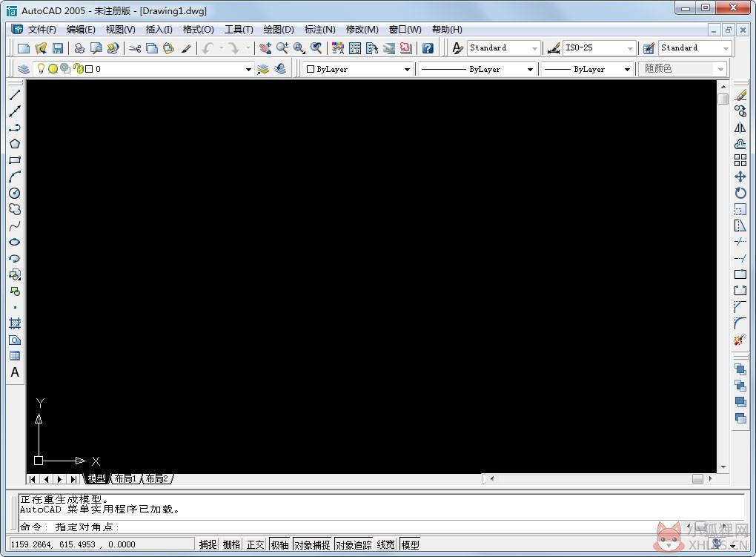Screen dimensions: 756x557
Task: Select the Line draw tool
Action: pyautogui.click(x=15, y=95)
